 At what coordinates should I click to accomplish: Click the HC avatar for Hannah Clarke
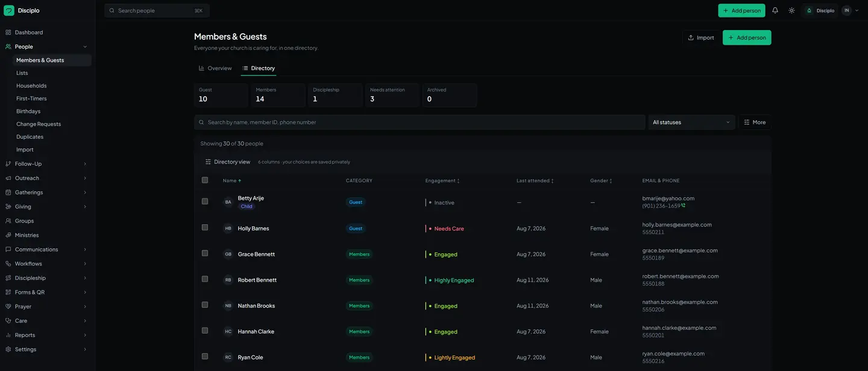(228, 331)
